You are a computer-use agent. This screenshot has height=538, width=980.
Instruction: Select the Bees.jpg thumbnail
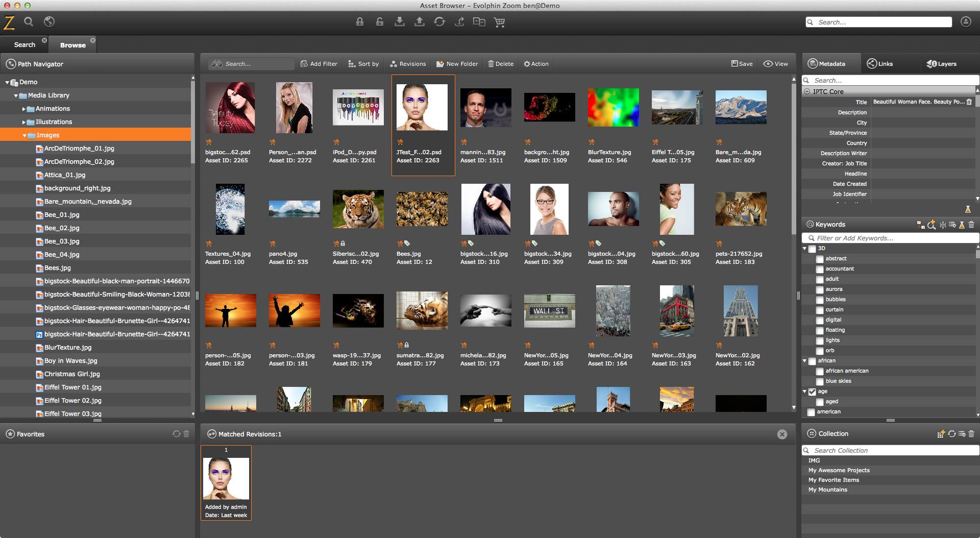pyautogui.click(x=422, y=209)
